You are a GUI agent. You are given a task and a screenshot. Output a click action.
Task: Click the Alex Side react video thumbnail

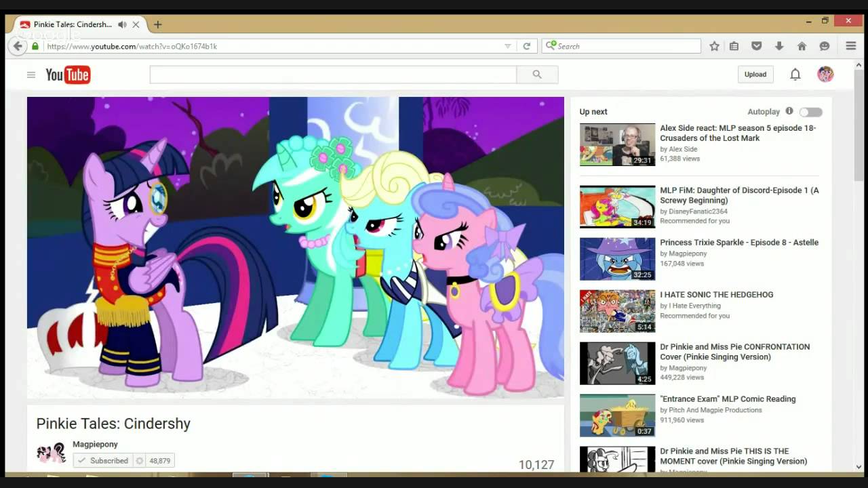[x=617, y=144]
